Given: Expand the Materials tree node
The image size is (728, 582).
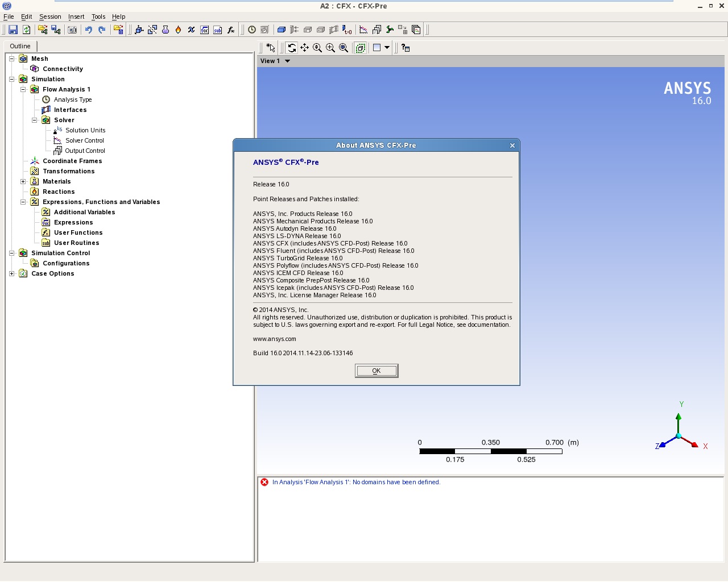Looking at the screenshot, I should [23, 181].
